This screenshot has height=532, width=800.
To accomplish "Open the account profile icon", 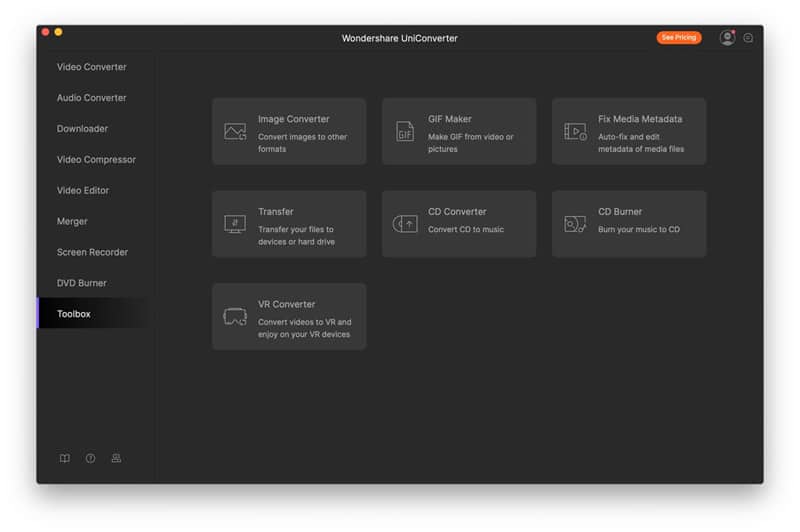I will 727,38.
